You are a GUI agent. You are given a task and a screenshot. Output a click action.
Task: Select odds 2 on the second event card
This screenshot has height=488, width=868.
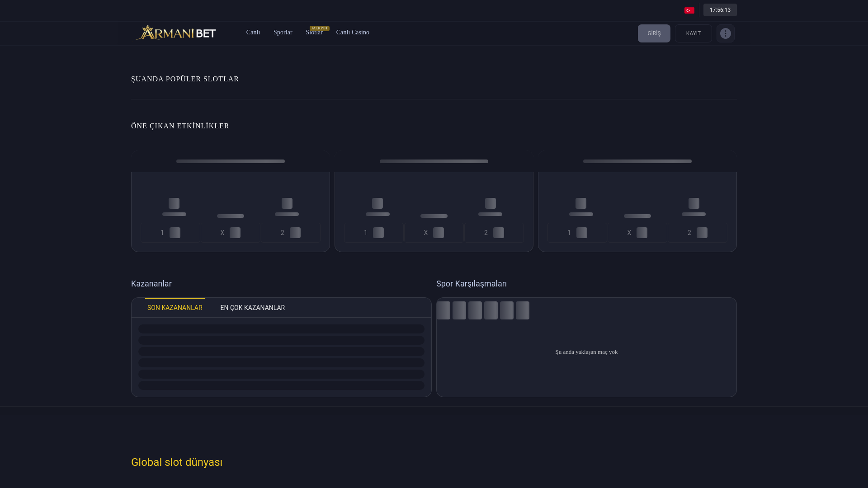pos(494,233)
